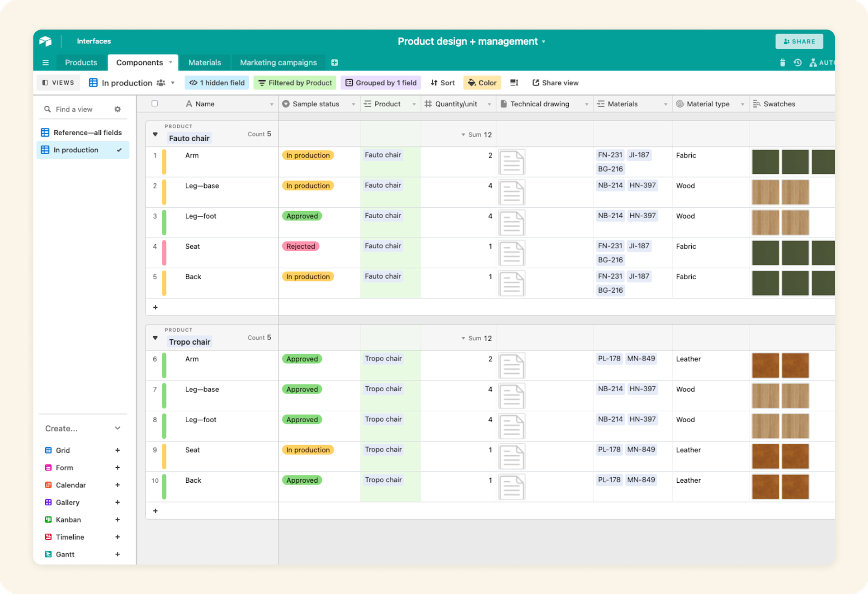
Task: Click the Share button top right
Action: [x=799, y=41]
